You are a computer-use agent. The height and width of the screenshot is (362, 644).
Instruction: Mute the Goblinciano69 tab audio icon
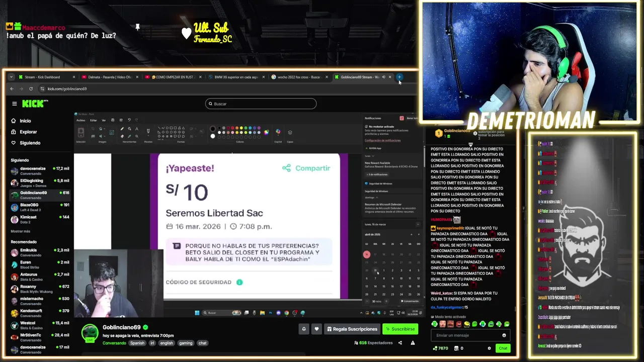click(x=383, y=77)
